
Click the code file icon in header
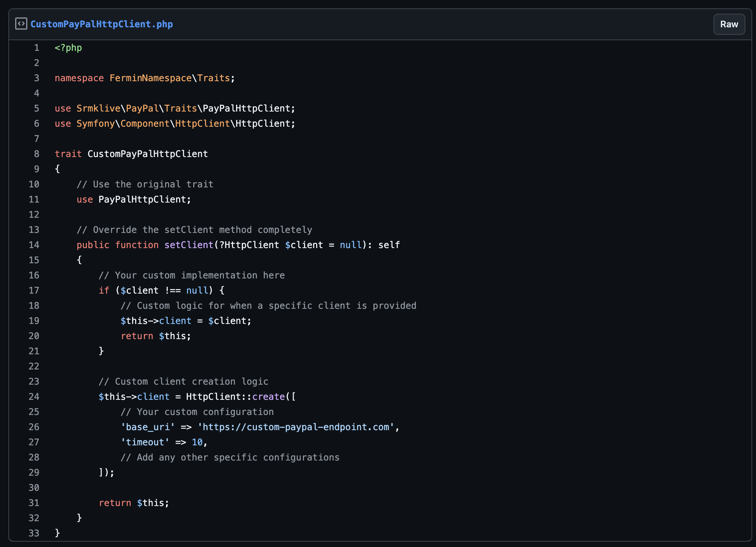(21, 24)
